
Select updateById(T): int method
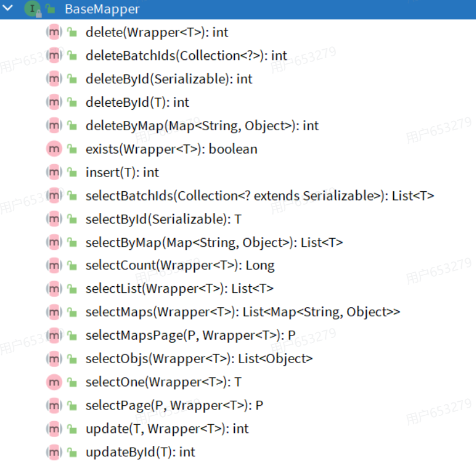[140, 452]
